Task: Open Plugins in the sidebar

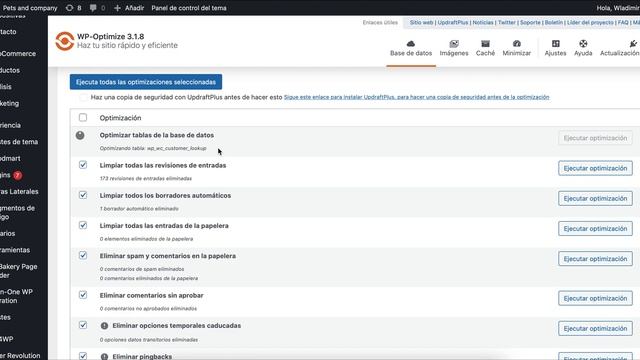Action: coord(11,175)
